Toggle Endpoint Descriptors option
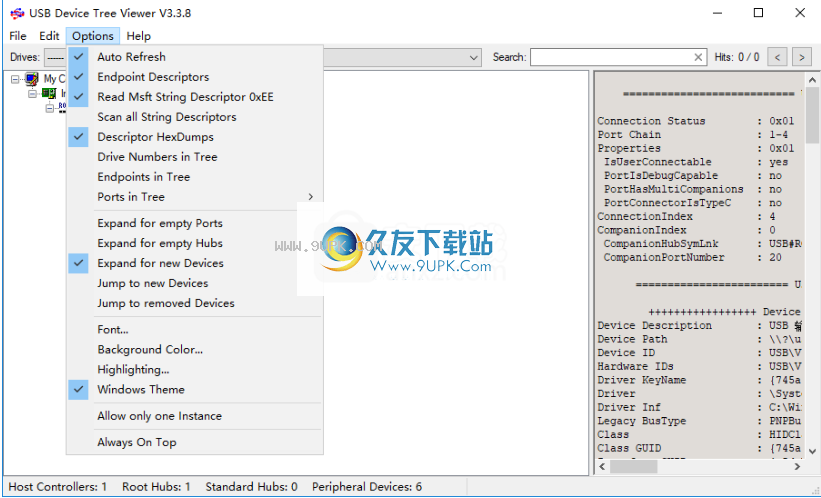Image resolution: width=821 pixels, height=498 pixels. pyautogui.click(x=195, y=77)
